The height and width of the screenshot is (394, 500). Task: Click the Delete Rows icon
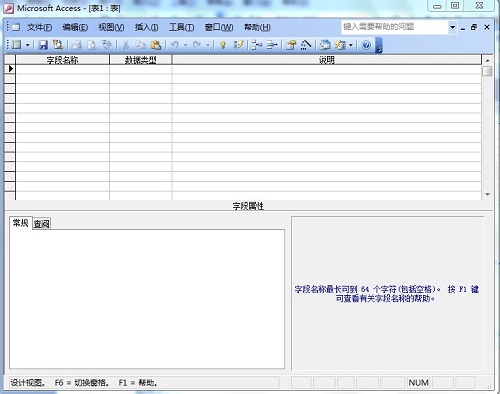pos(272,45)
